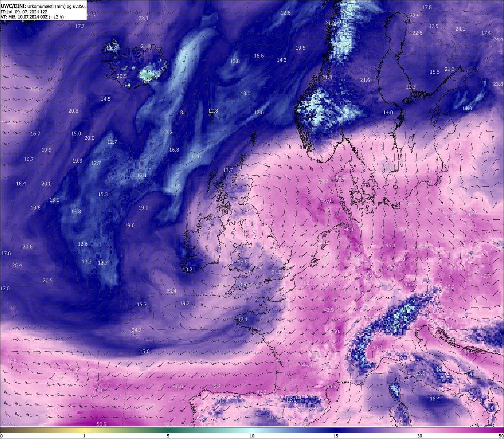Click the color scale label 5
This screenshot has width=504, height=439.
[168, 435]
